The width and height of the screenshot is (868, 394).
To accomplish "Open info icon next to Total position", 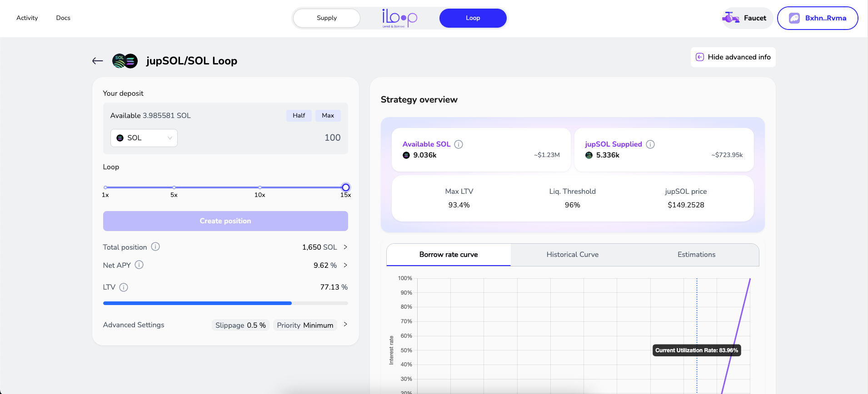I will (x=155, y=246).
